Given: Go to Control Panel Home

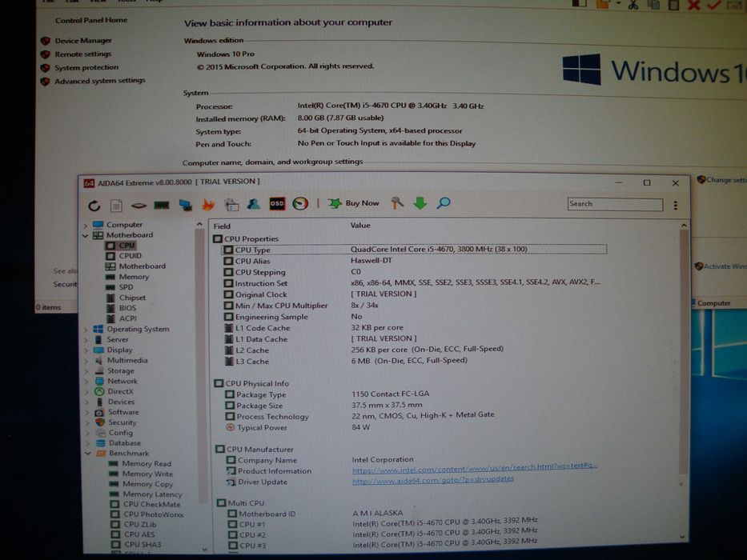Looking at the screenshot, I should [91, 21].
